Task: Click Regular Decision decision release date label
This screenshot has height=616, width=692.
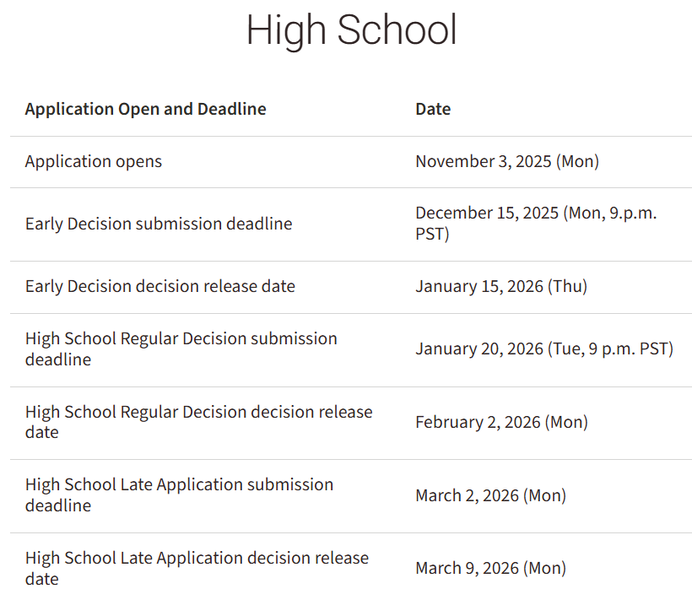Action: pos(198,412)
